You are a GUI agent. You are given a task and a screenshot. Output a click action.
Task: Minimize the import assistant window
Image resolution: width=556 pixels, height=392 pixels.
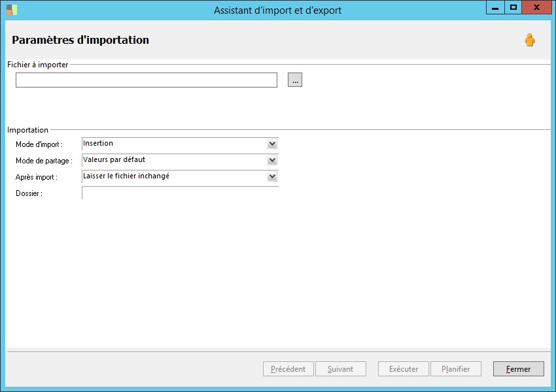tap(495, 8)
